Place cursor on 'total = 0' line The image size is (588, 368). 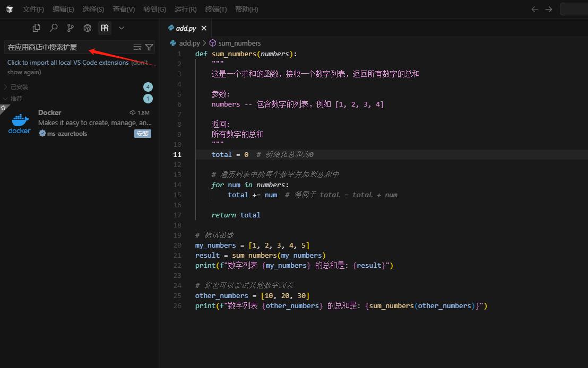click(230, 154)
